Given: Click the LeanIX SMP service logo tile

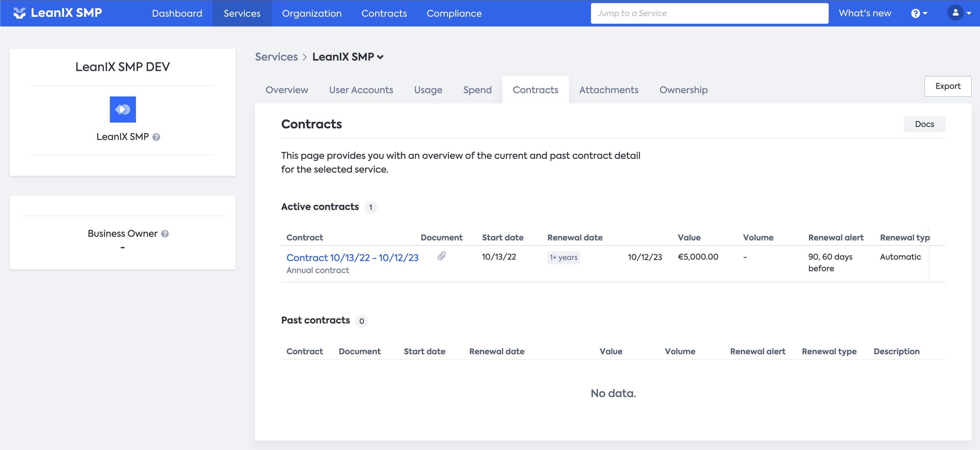Looking at the screenshot, I should pos(122,109).
